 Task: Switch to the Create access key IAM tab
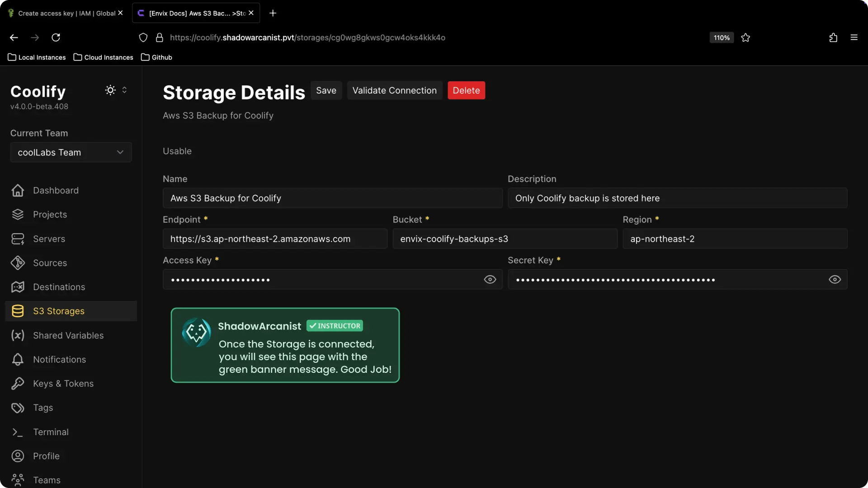(63, 13)
